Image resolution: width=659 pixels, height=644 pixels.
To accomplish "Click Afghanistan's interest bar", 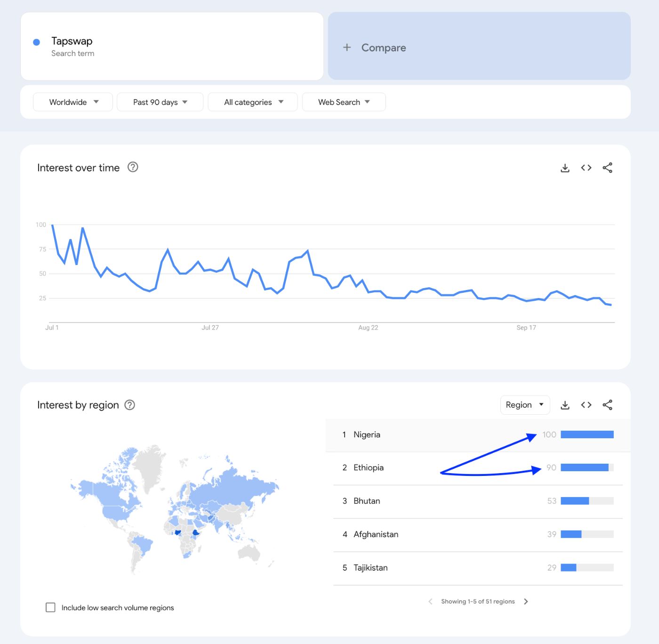I will [587, 534].
